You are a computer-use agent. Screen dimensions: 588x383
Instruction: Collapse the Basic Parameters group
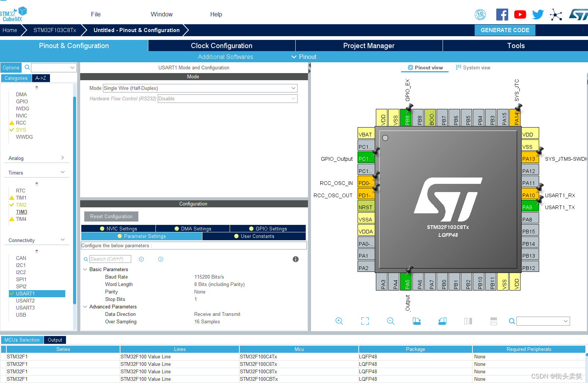coord(85,269)
